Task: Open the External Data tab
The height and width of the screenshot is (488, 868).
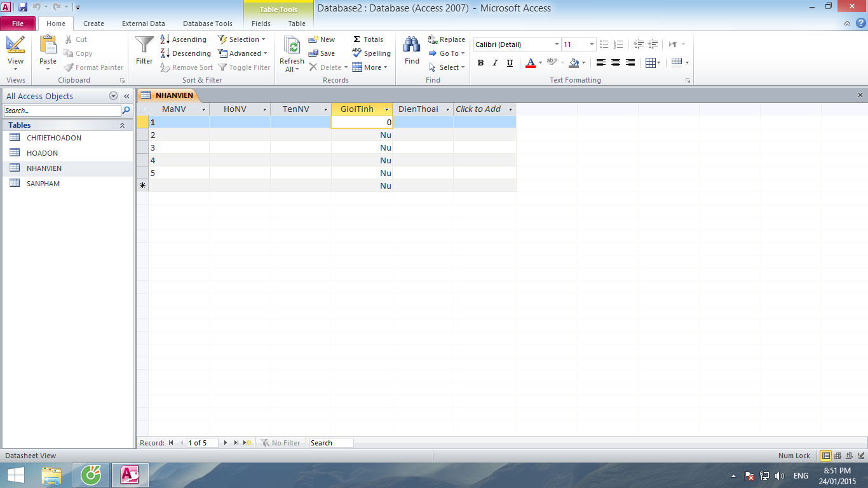Action: point(144,24)
